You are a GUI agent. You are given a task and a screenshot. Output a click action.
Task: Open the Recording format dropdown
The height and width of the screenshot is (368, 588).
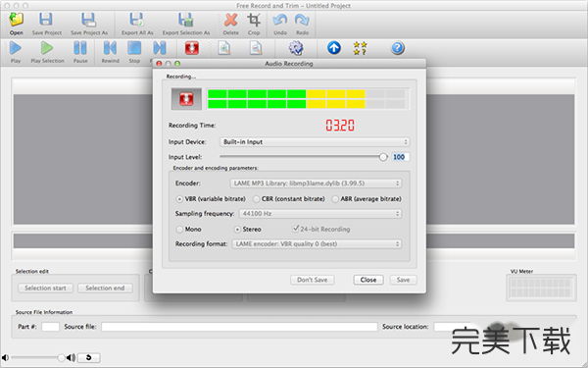point(317,244)
